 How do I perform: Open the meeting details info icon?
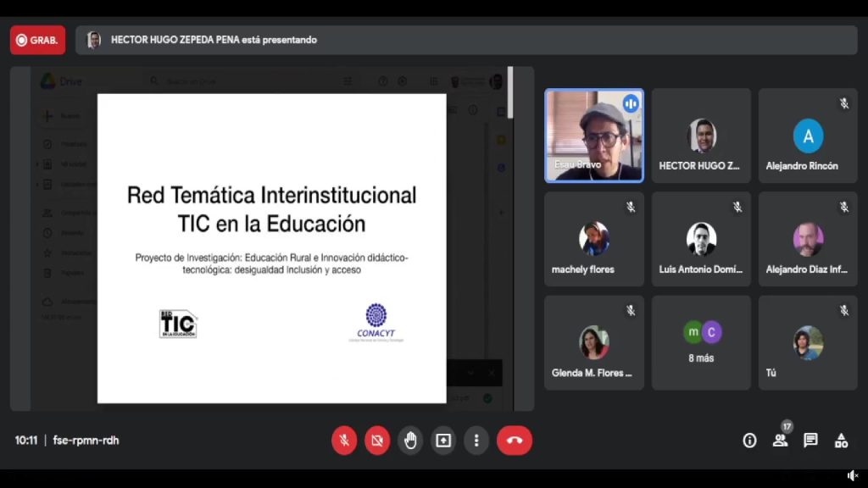pyautogui.click(x=749, y=441)
